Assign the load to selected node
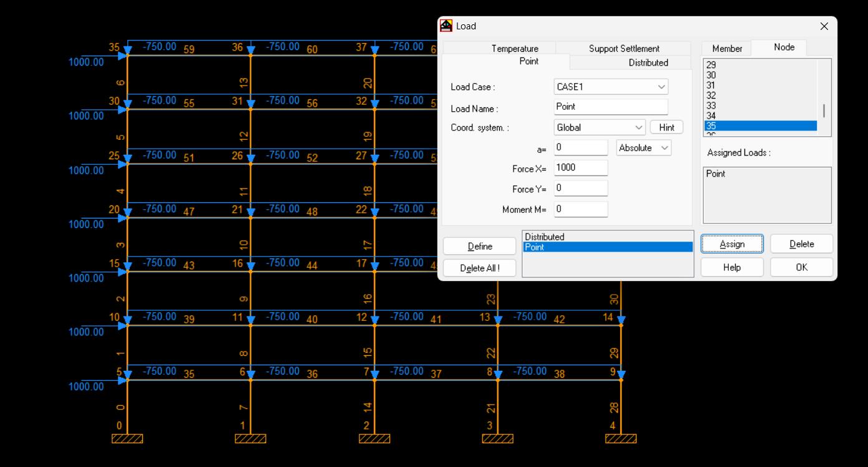The width and height of the screenshot is (868, 467). pos(732,244)
